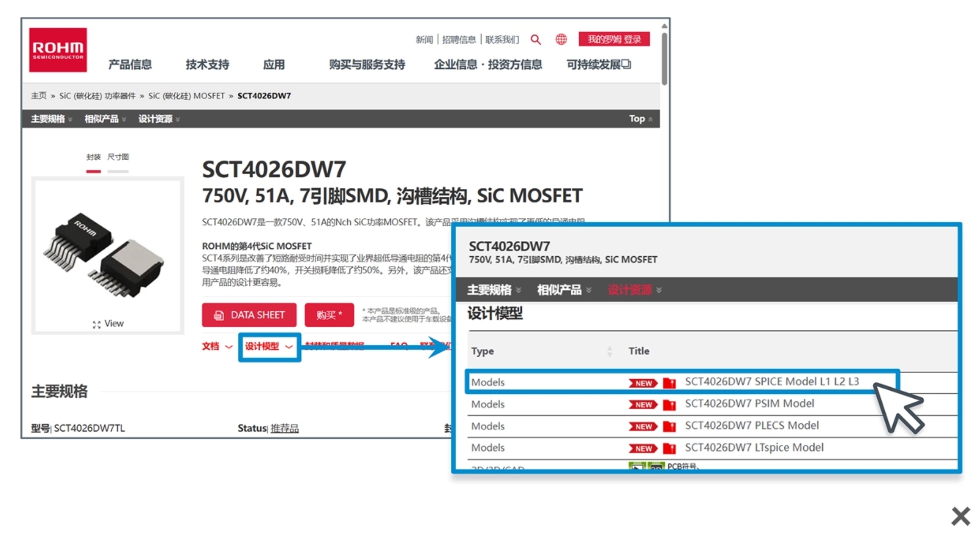Click the SiC MOSFET package product image
980x536 pixels.
(x=104, y=255)
